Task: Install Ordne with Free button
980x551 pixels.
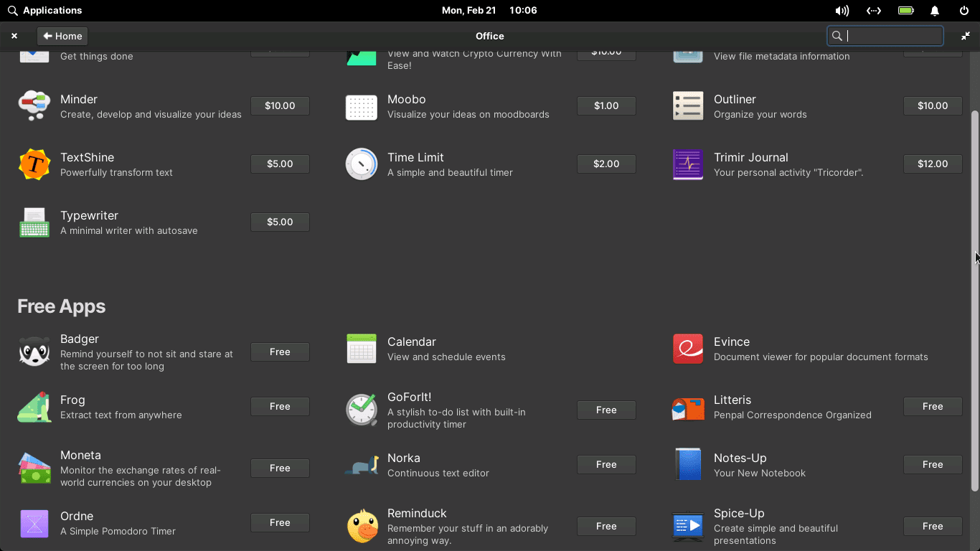Action: pos(280,522)
